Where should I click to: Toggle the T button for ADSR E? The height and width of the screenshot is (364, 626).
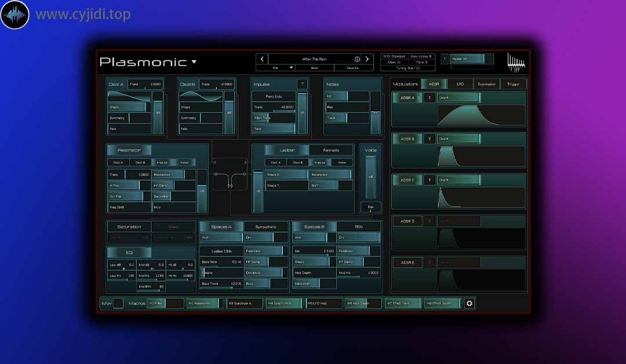tap(430, 263)
